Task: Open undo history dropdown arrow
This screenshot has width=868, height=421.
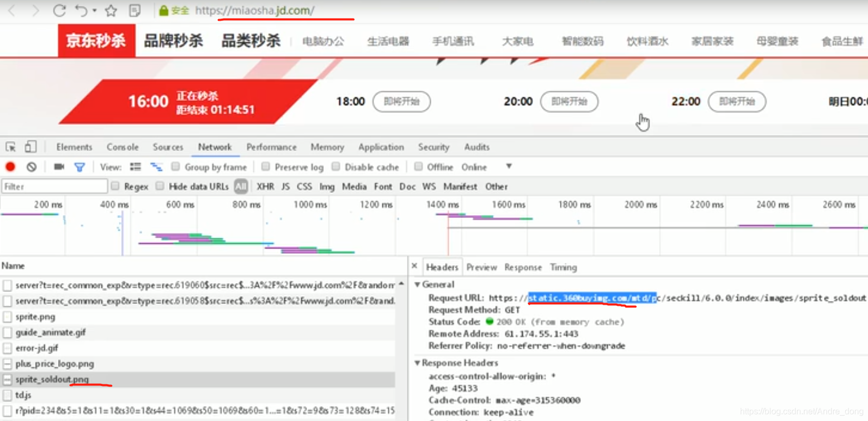Action: 95,10
